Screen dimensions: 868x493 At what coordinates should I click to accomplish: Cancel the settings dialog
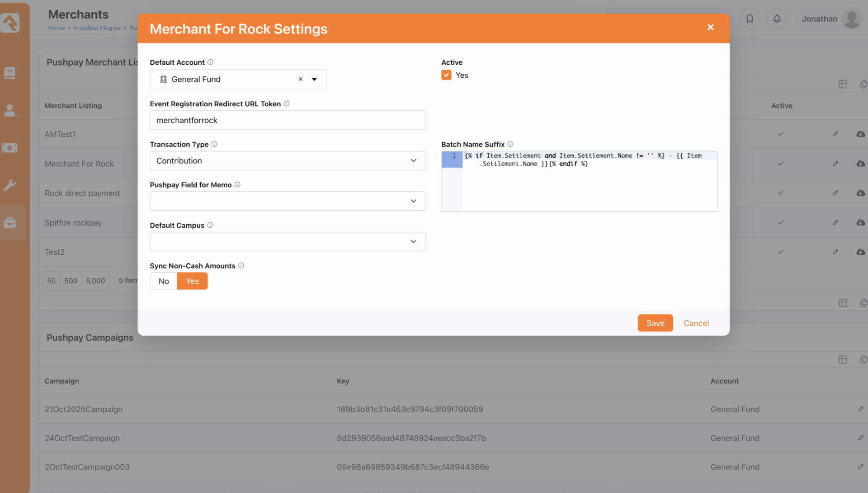[x=696, y=323]
